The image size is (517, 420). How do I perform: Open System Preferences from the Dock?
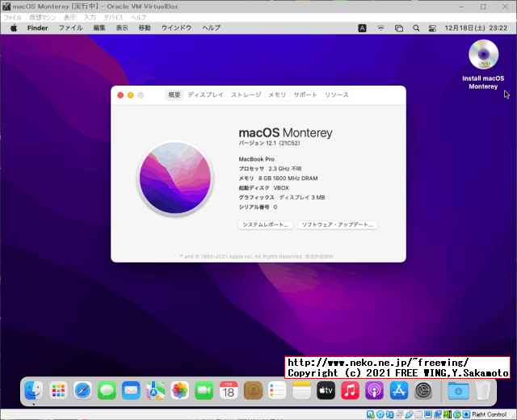(423, 391)
